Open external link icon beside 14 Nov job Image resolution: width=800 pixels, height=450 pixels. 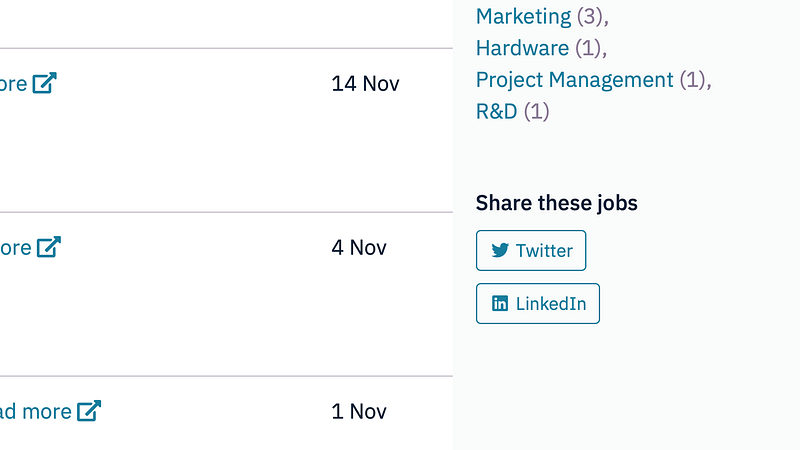pyautogui.click(x=44, y=83)
